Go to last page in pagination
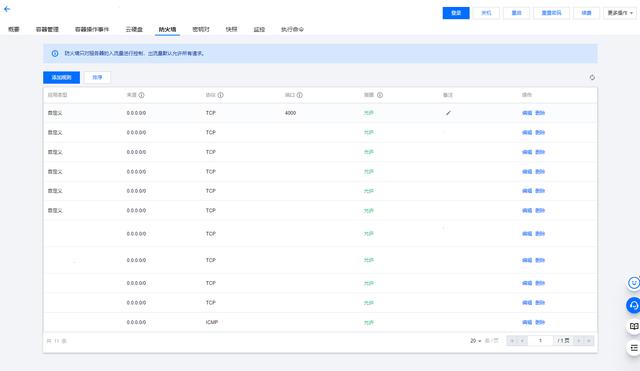This screenshot has height=371, width=640. coord(589,341)
